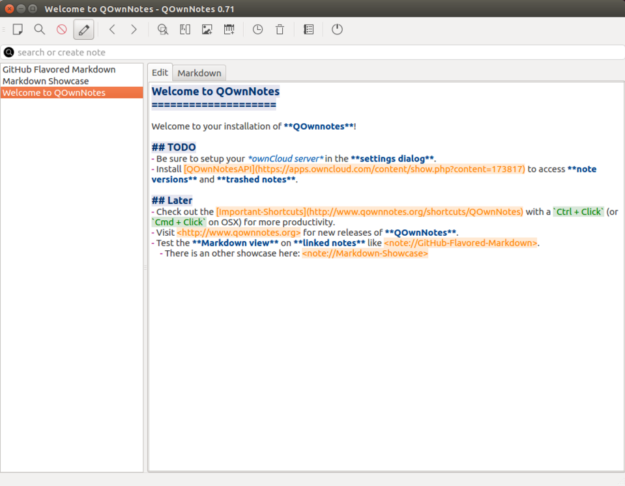Screen dimensions: 625x486
Task: Switch to the Edit tab
Action: click(x=160, y=73)
